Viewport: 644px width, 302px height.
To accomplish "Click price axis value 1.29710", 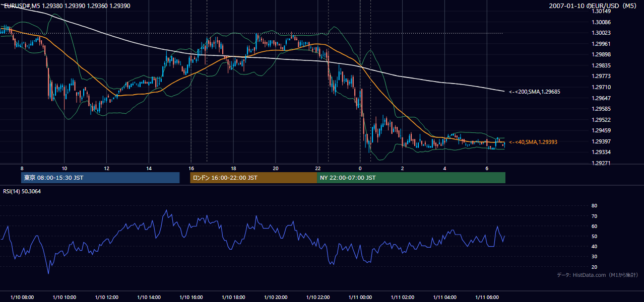I will pos(602,87).
